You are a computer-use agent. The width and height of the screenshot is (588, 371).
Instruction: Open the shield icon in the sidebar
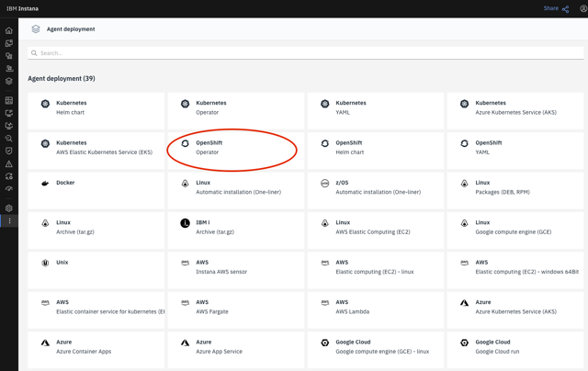click(x=9, y=151)
